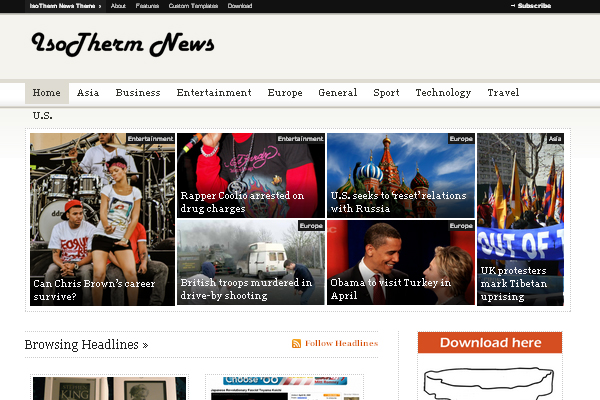Click the Download link in the top bar
This screenshot has width=600, height=400.
pos(240,6)
